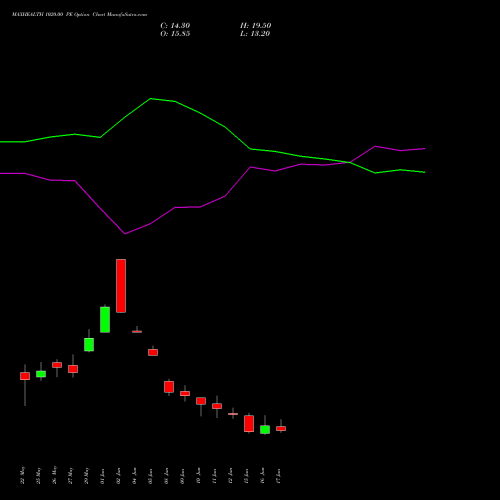Click the small red candle on 17 Jun

point(281,428)
